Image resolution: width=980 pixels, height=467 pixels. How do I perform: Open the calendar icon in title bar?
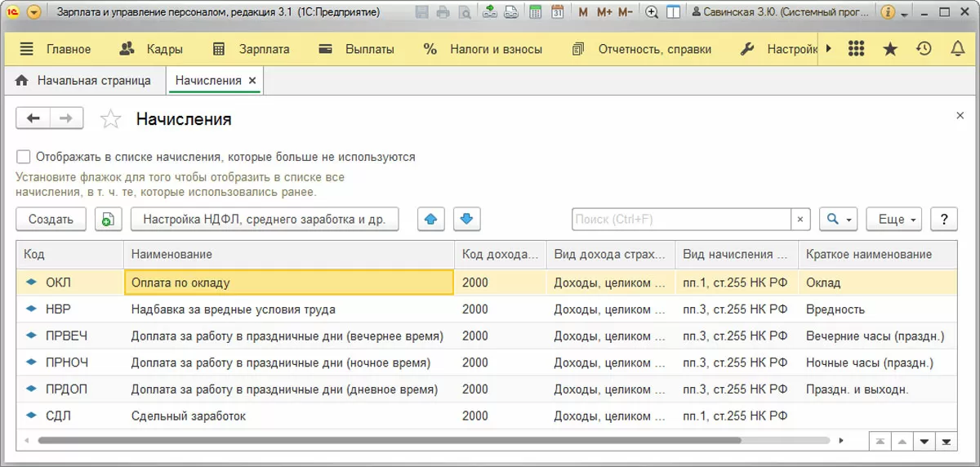(557, 12)
